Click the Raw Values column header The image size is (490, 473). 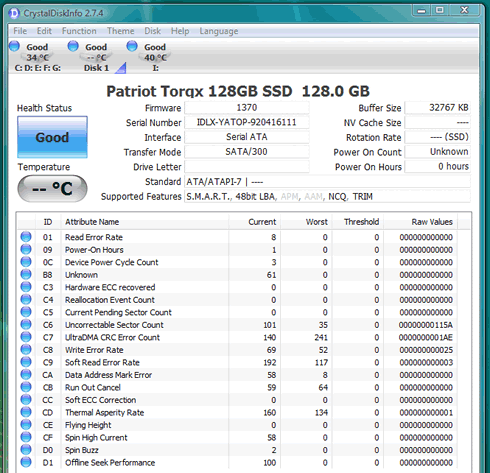coord(421,222)
